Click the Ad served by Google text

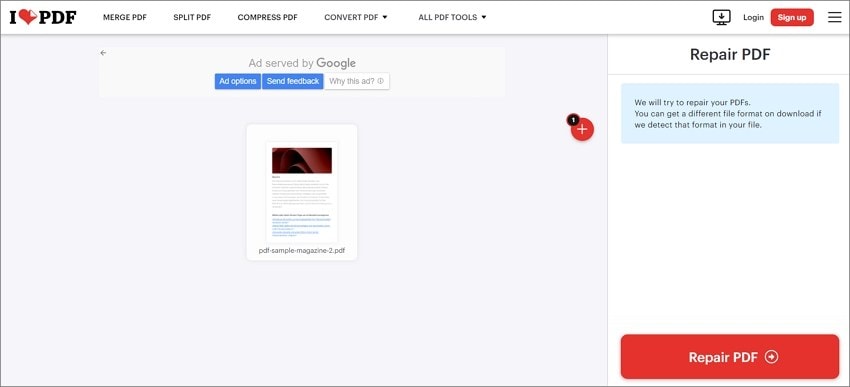click(302, 63)
